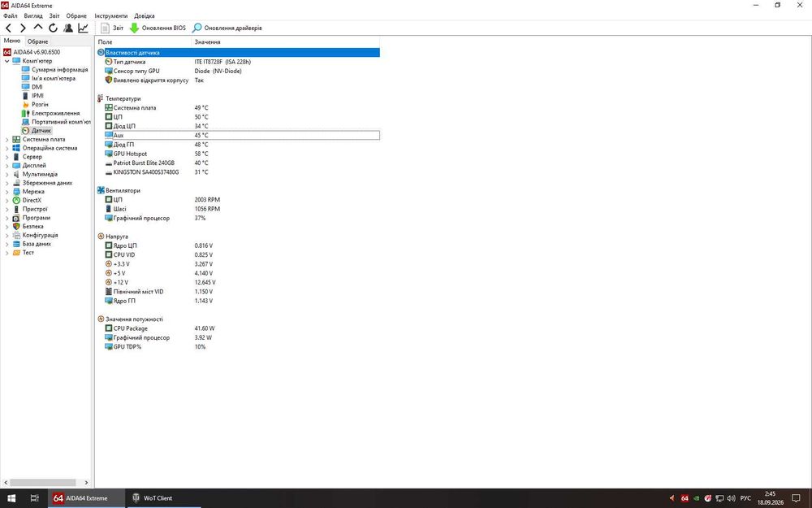Select IPMI in the sidebar tree

click(x=33, y=95)
